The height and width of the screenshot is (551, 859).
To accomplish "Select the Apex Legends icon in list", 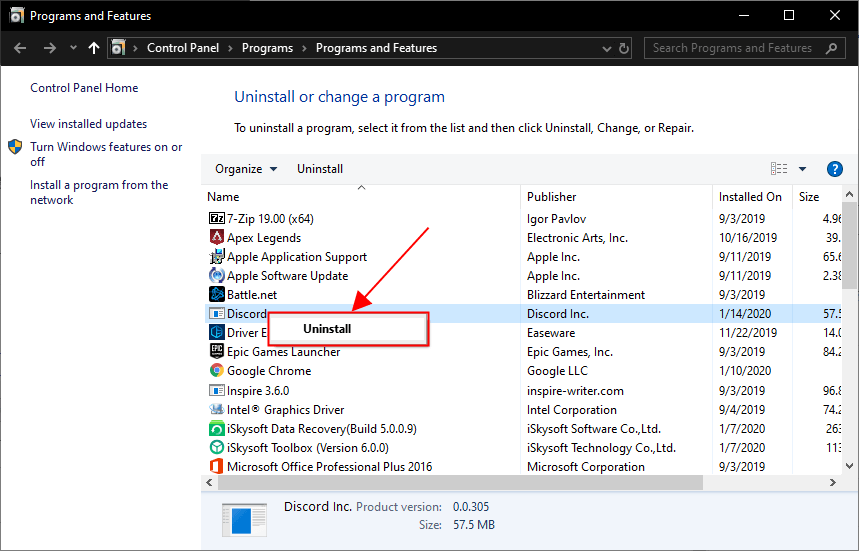I will tap(217, 238).
